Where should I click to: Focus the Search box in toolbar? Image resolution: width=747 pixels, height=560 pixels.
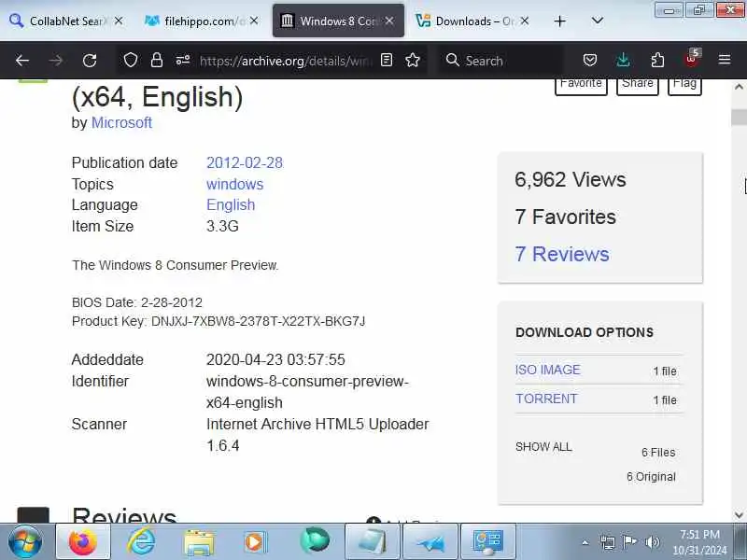pyautogui.click(x=500, y=61)
